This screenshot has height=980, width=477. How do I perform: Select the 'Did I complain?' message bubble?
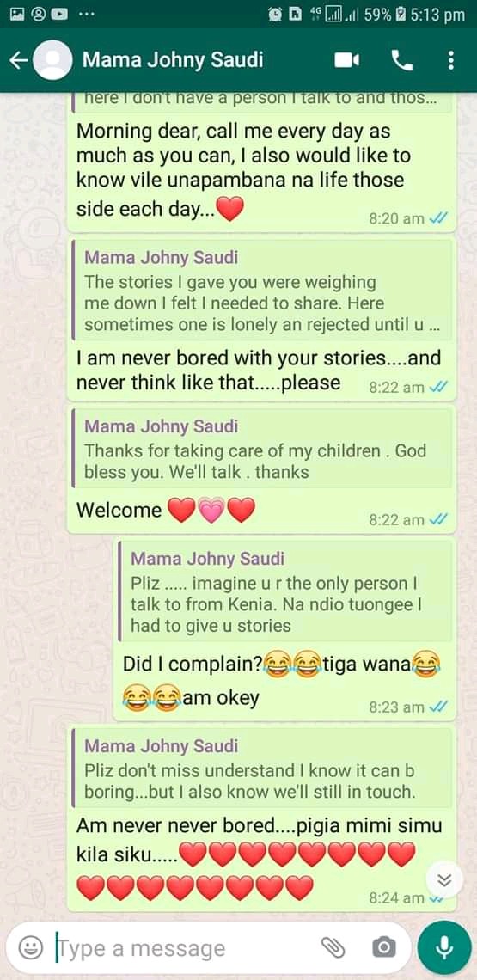click(285, 628)
